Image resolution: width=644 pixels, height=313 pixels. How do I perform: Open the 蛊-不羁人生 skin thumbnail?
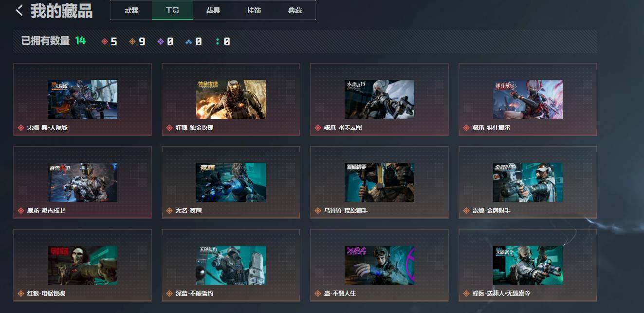pos(379,265)
